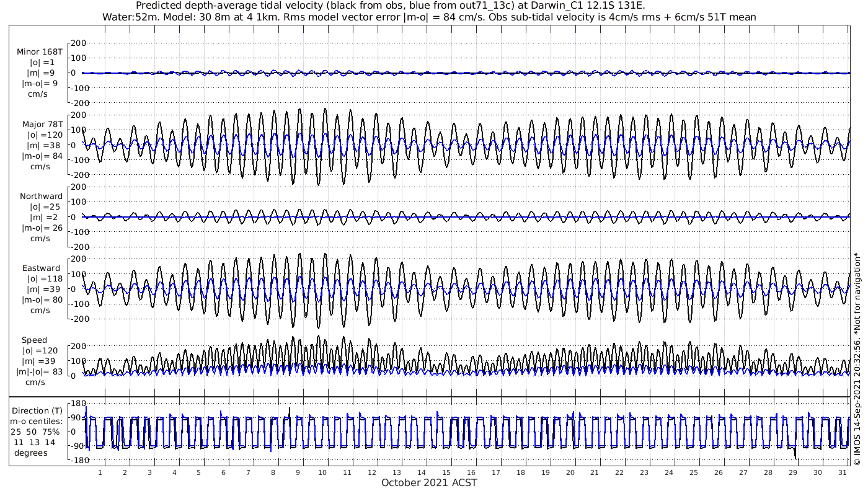Screen dimensions: 868x496
Task: Click the '|m-o|= 9' value under Minor
Action: [40, 83]
